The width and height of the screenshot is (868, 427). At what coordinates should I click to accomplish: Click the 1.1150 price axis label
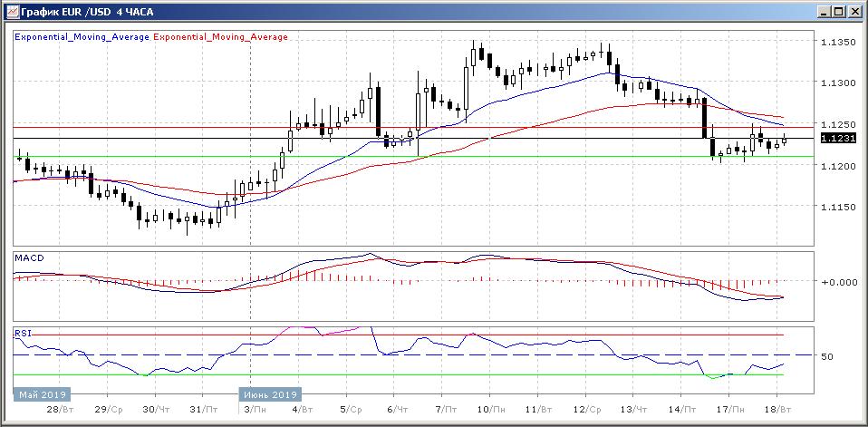coord(836,208)
